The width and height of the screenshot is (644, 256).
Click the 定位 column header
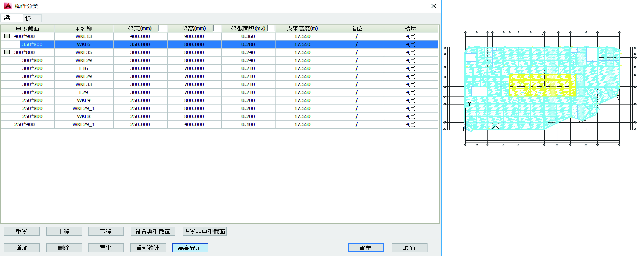(357, 28)
